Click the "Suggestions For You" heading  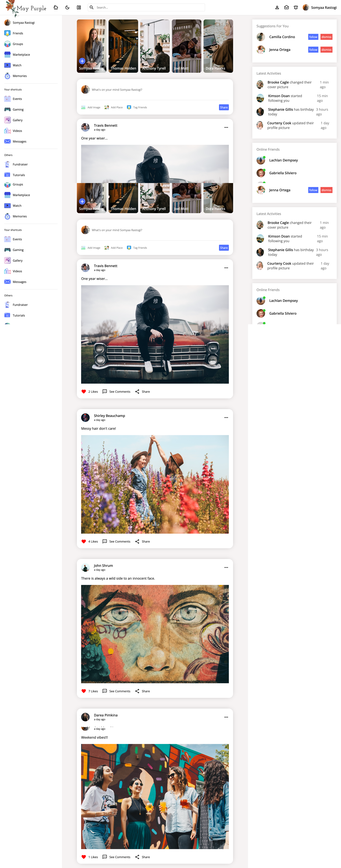[x=272, y=26]
